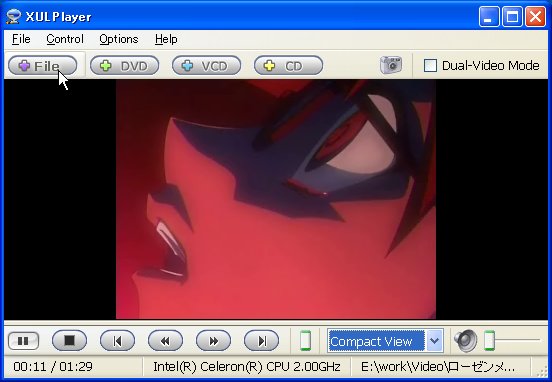Pause the video playback
Image resolution: width=552 pixels, height=382 pixels.
[23, 341]
